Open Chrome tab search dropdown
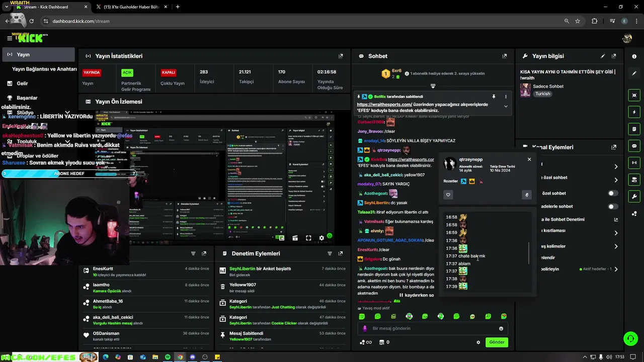The height and width of the screenshot is (362, 644). point(6,7)
